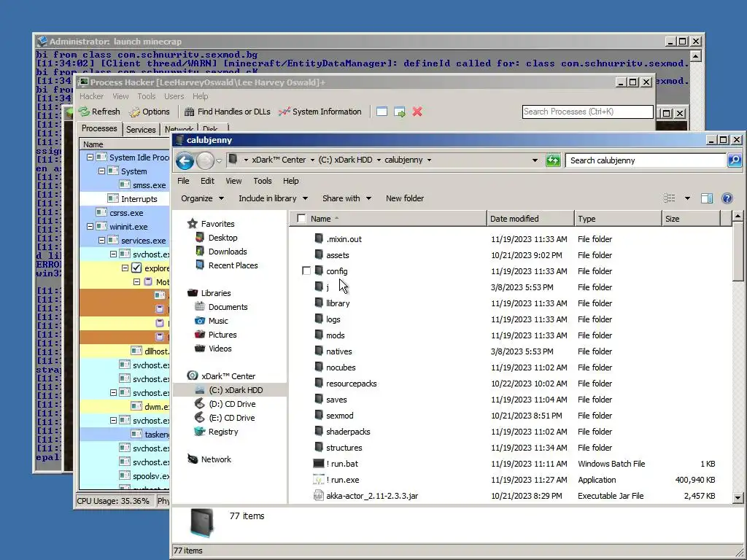Viewport: 747px width, 560px height.
Task: Select the ! run.bat file icon
Action: pos(318,463)
